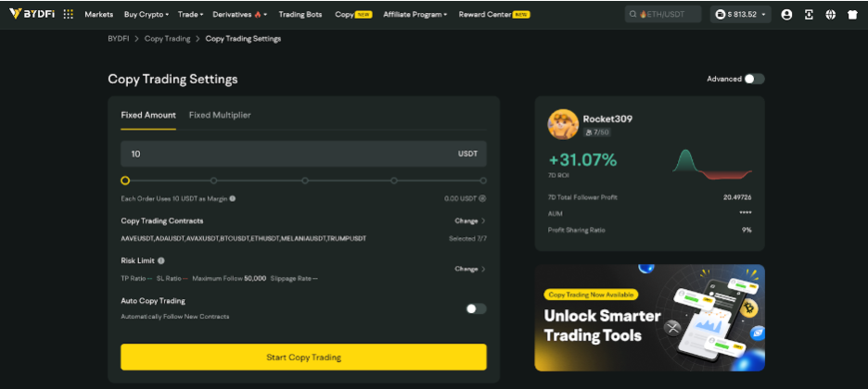The width and height of the screenshot is (868, 389).
Task: Click the Selected 7/7 text
Action: pyautogui.click(x=467, y=239)
